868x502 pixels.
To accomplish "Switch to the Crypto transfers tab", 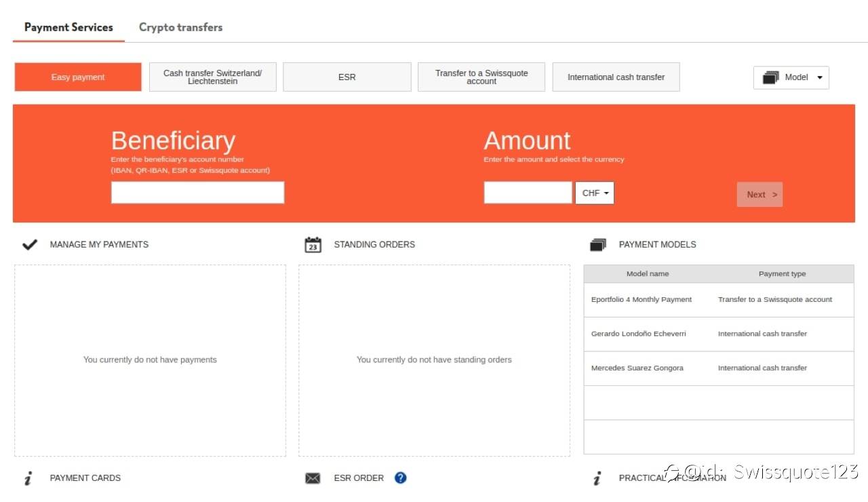I will click(180, 27).
